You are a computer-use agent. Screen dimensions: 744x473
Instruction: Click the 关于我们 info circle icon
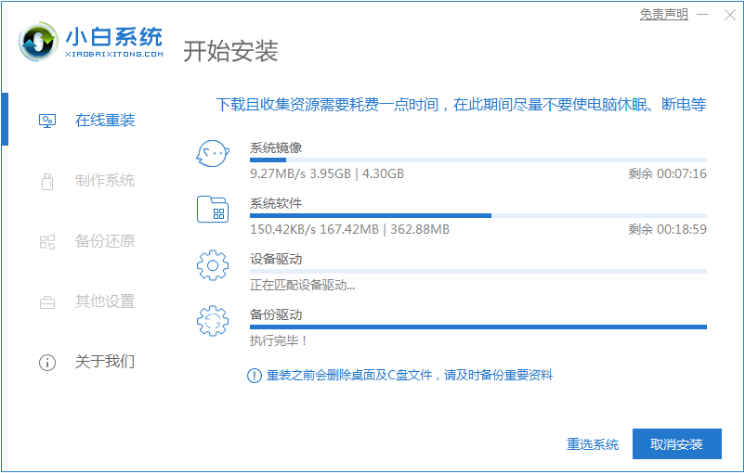[x=47, y=361]
